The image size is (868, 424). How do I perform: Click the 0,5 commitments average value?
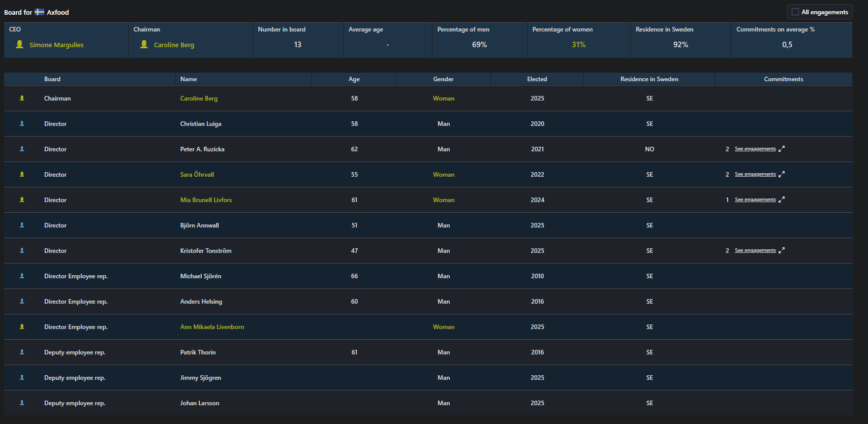(787, 45)
